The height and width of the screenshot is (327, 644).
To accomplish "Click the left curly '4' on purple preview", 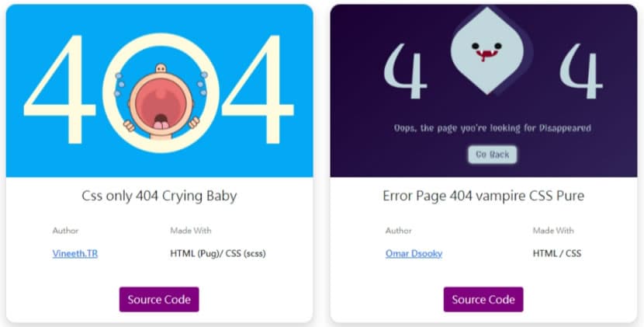I will (405, 71).
